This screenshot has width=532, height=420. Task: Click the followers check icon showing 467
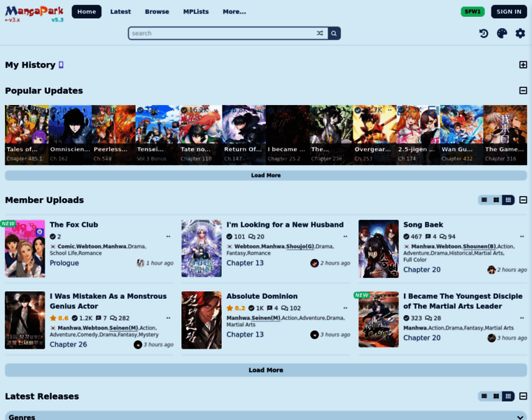[406, 237]
